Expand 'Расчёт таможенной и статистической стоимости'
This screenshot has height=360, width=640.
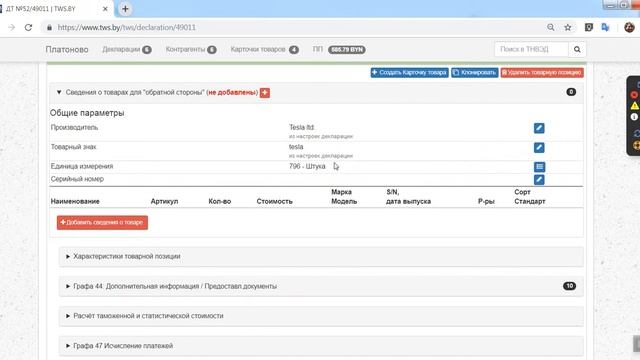321,316
